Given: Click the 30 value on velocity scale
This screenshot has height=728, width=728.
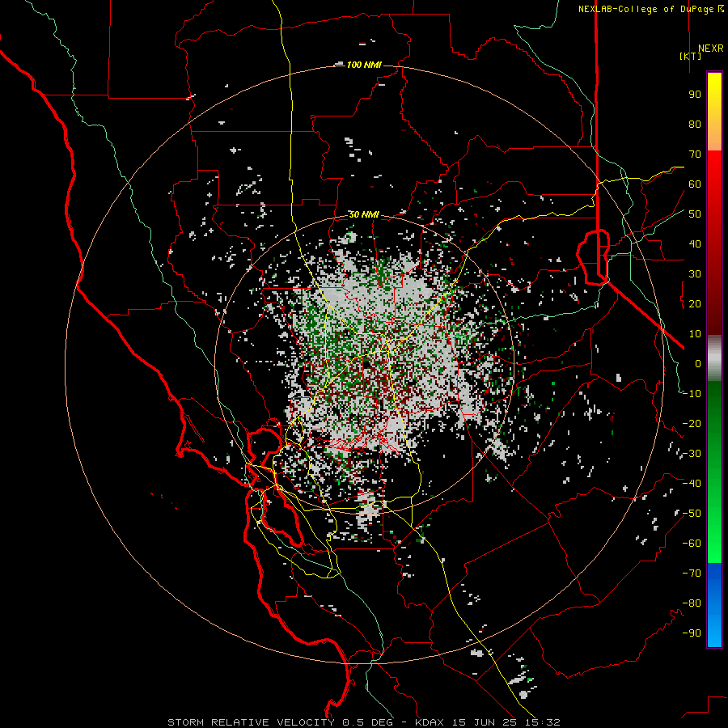Looking at the screenshot, I should click(695, 274).
